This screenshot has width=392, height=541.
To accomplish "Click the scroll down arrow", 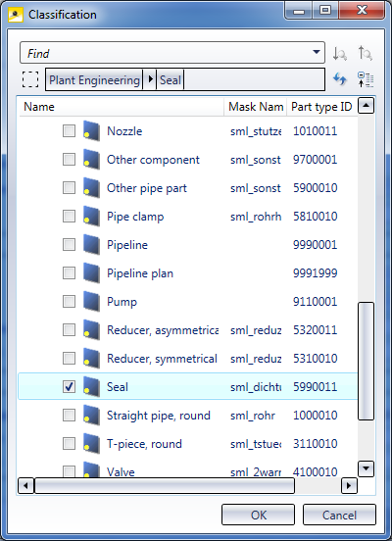I will click(366, 468).
